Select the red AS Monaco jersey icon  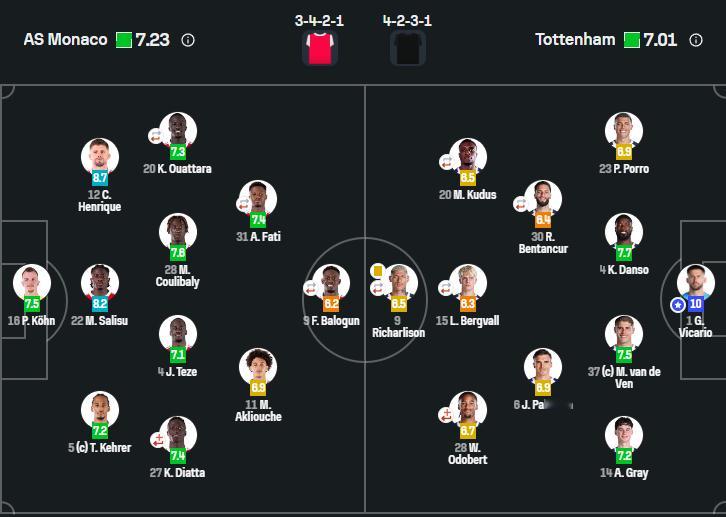tap(320, 47)
